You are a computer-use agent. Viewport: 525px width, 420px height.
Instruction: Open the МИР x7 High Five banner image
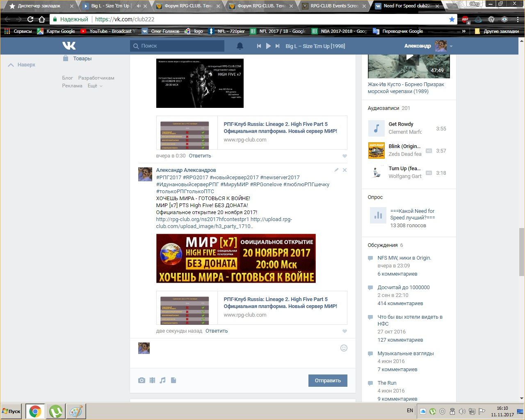(x=236, y=258)
